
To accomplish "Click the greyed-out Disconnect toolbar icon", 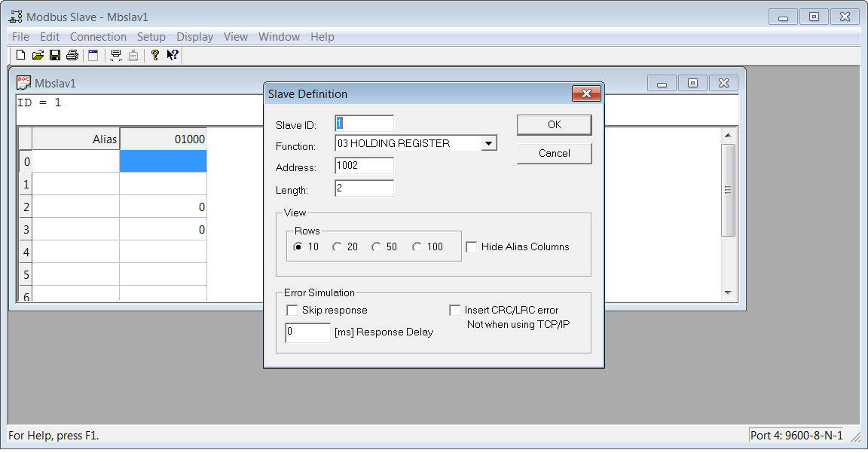I will point(133,55).
